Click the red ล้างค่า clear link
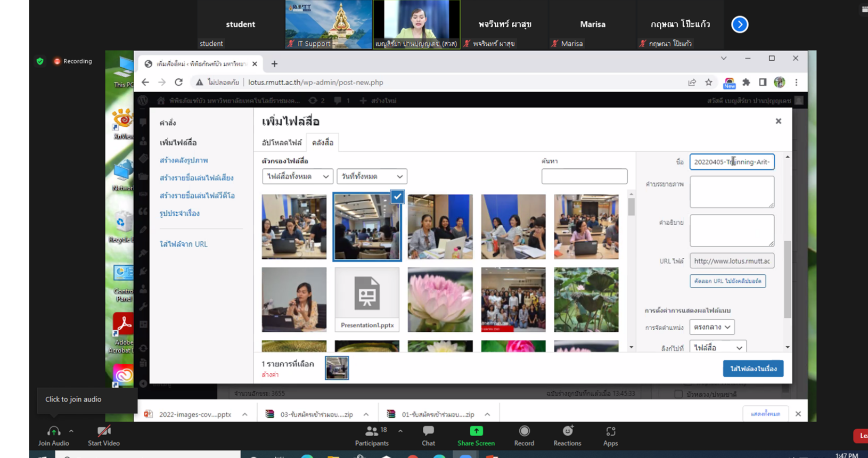This screenshot has width=868, height=458. pyautogui.click(x=270, y=375)
